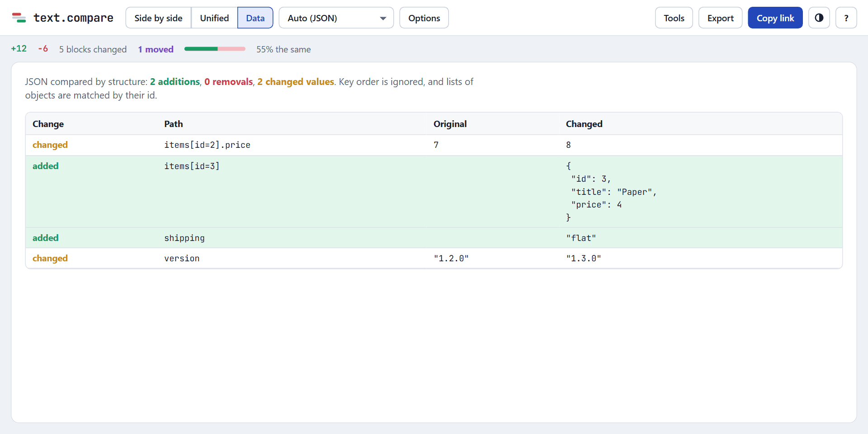Click the Path column header
Image resolution: width=868 pixels, height=434 pixels.
174,124
